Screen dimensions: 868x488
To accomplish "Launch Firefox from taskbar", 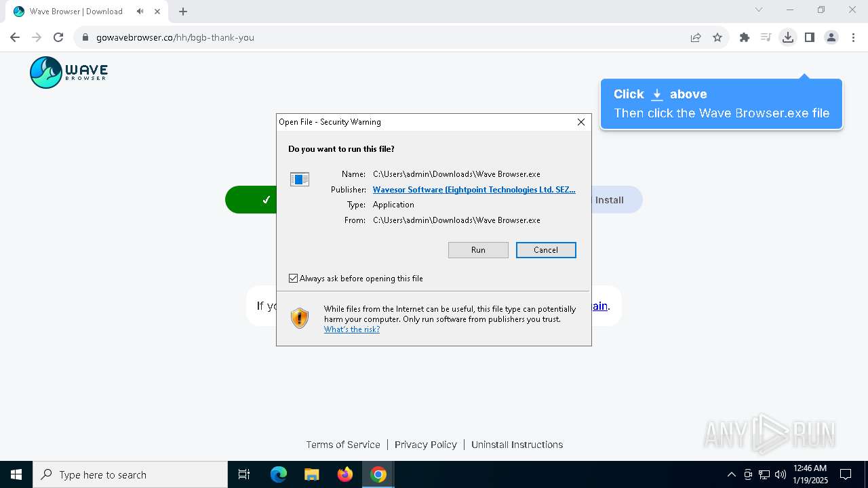I will click(x=345, y=474).
